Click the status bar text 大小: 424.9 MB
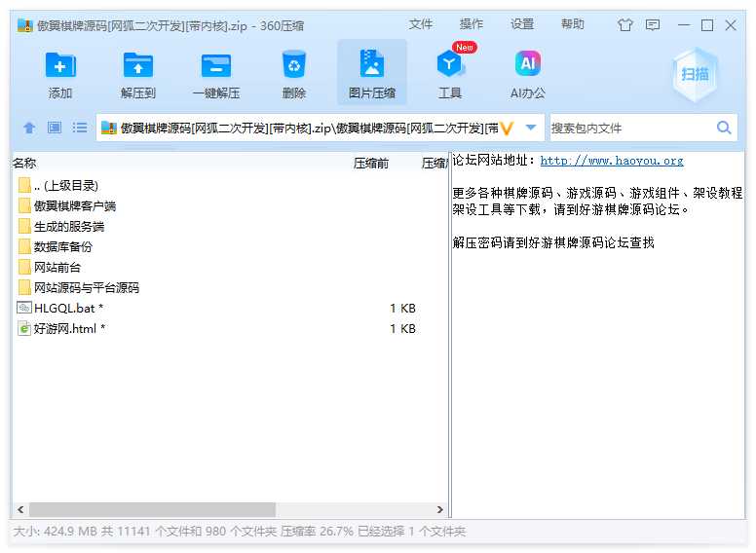This screenshot has height=553, width=756. pyautogui.click(x=56, y=532)
